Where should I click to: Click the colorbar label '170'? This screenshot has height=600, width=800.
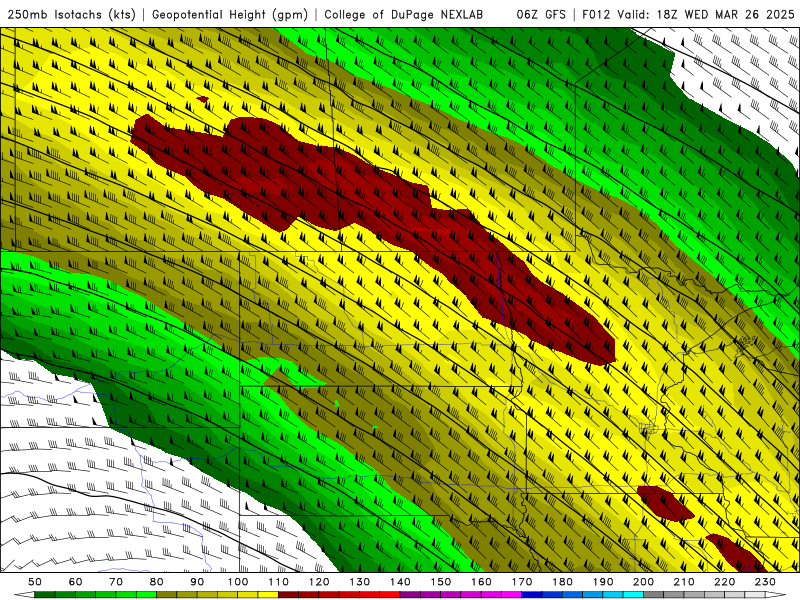point(522,582)
